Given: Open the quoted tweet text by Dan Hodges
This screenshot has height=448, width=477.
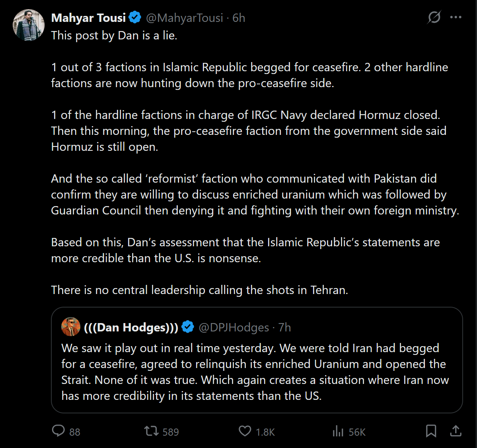Looking at the screenshot, I should pyautogui.click(x=255, y=372).
